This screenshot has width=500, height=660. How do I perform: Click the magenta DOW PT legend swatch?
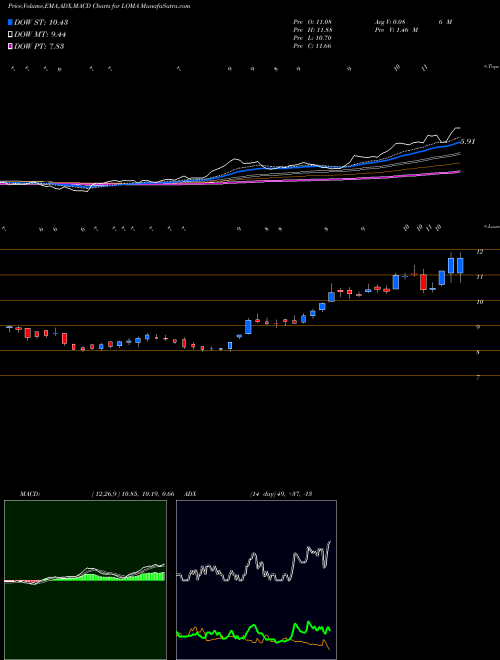[10, 46]
